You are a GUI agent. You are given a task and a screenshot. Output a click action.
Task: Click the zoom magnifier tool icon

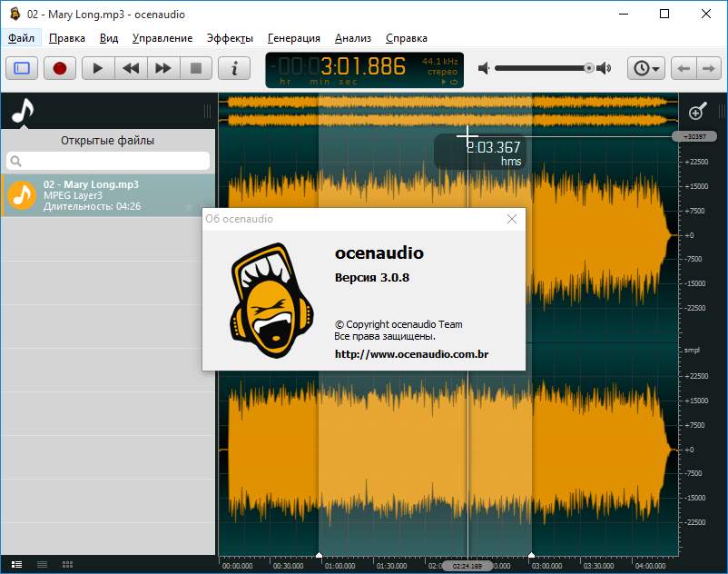[697, 111]
